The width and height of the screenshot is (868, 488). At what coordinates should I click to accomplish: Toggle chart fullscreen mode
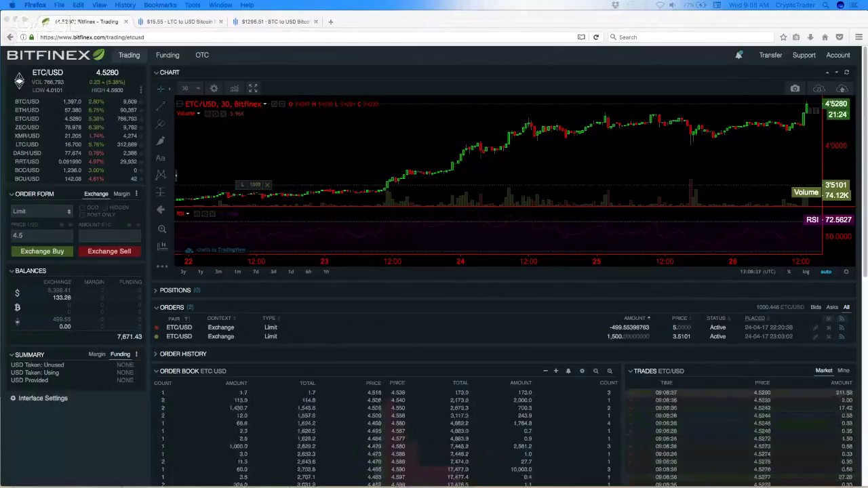[253, 88]
